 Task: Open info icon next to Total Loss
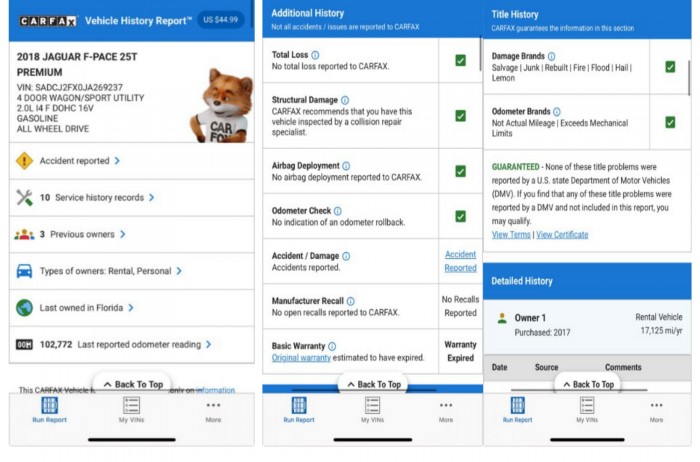315,55
